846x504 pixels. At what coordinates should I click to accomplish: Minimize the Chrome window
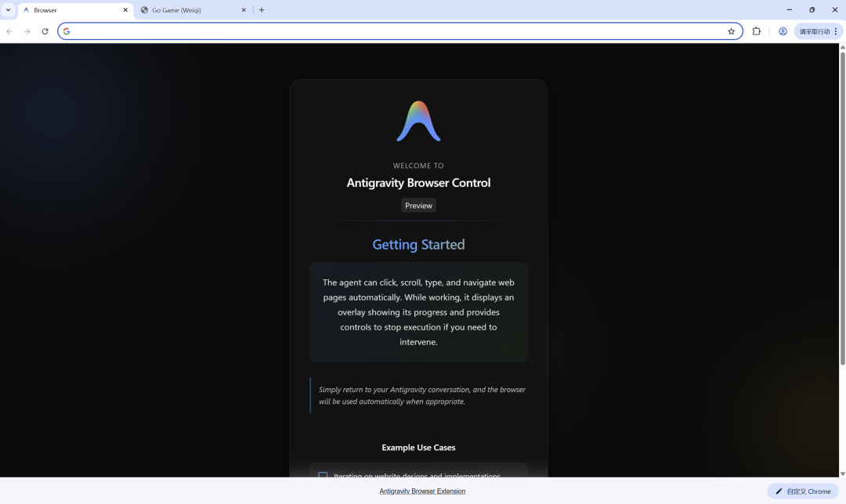click(790, 9)
